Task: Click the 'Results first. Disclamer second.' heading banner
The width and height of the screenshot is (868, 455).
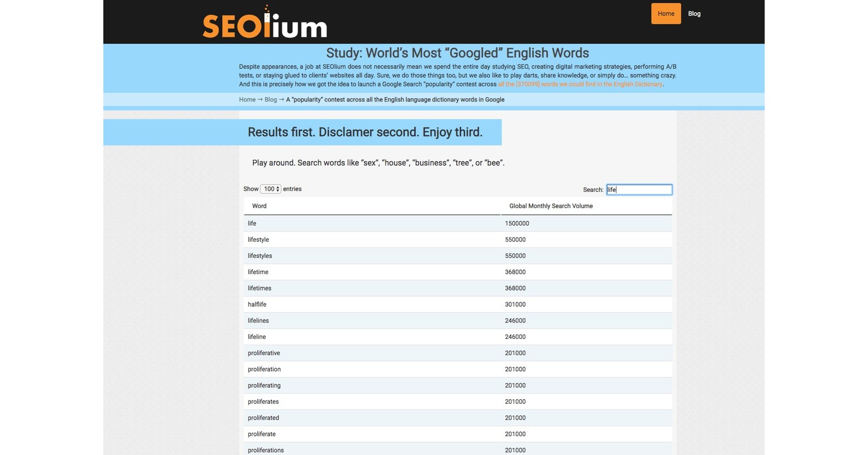Action: click(x=365, y=132)
